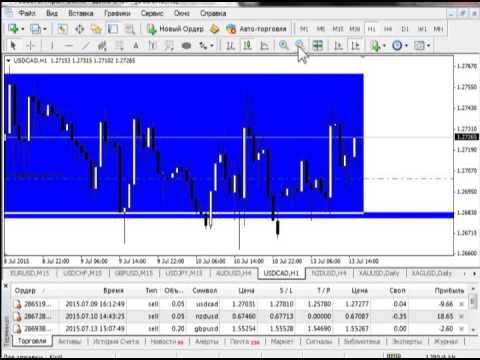Expand the Profiles dropdown arrow
The width and height of the screenshot is (480, 360).
pos(45,29)
